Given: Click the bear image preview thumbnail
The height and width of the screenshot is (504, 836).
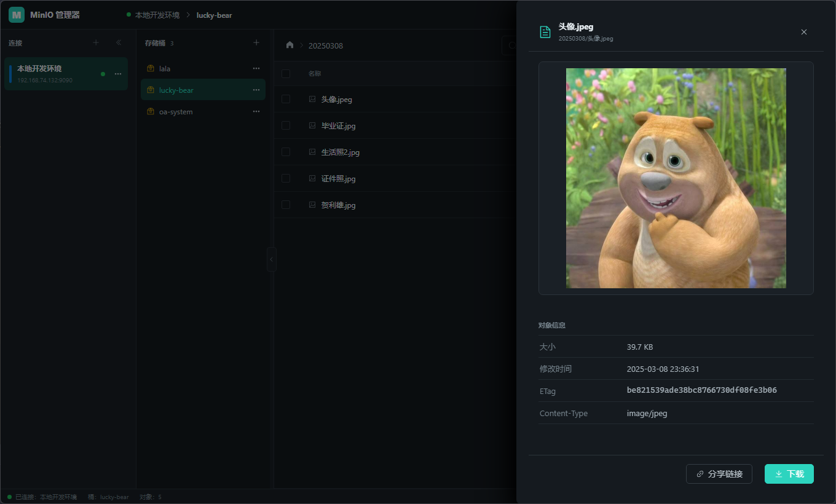Looking at the screenshot, I should click(676, 178).
